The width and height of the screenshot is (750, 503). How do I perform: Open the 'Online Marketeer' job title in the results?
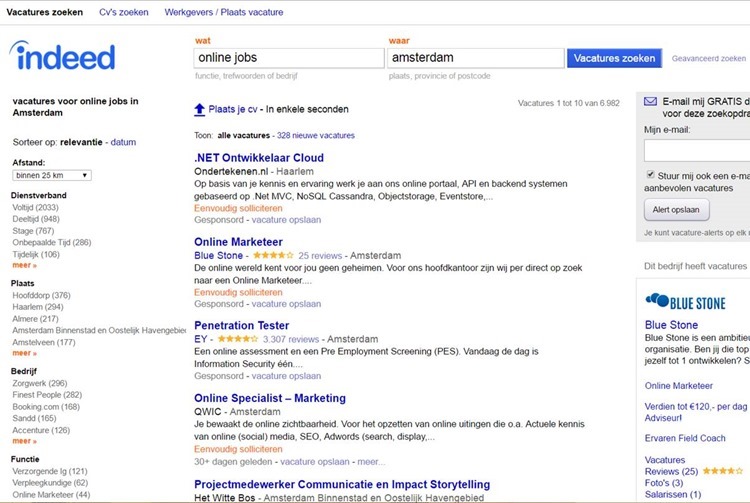[x=238, y=242]
